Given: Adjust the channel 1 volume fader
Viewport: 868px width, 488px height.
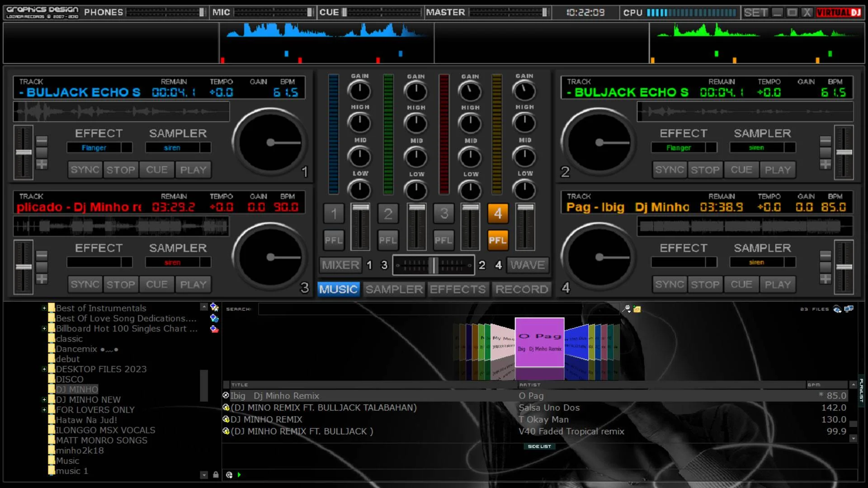Looking at the screenshot, I should click(360, 226).
